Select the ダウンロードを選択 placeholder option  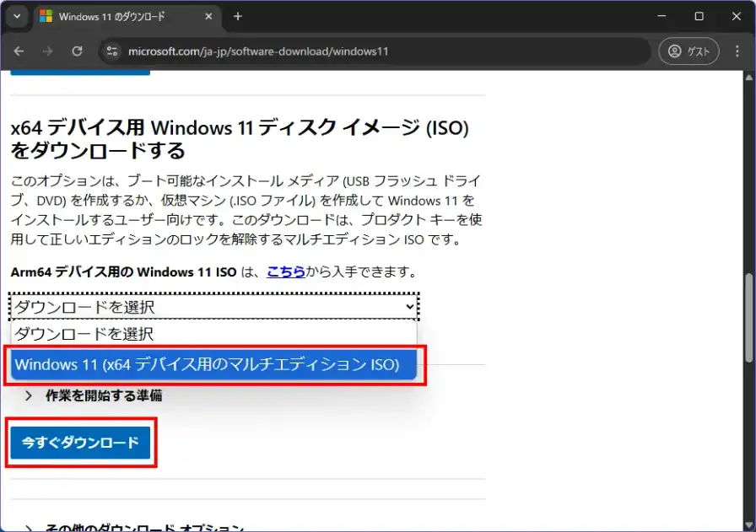(x=214, y=334)
